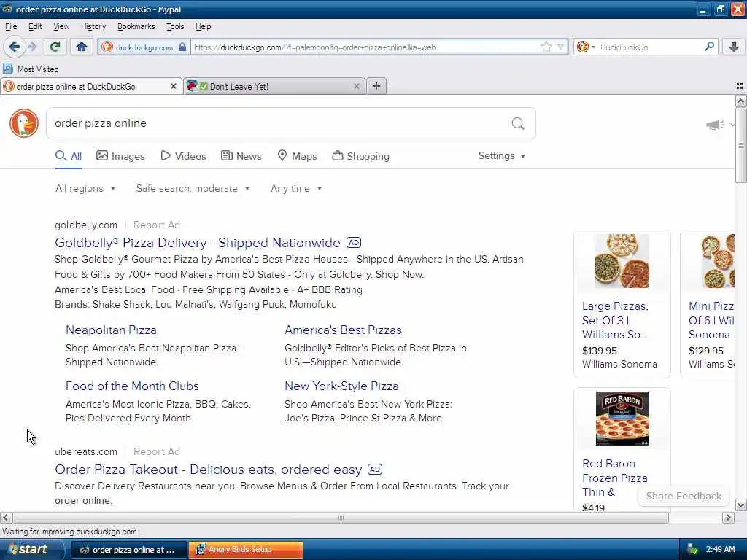Screen dimensions: 747x560
Task: Open the Downloads arrow button
Action: pos(734,47)
